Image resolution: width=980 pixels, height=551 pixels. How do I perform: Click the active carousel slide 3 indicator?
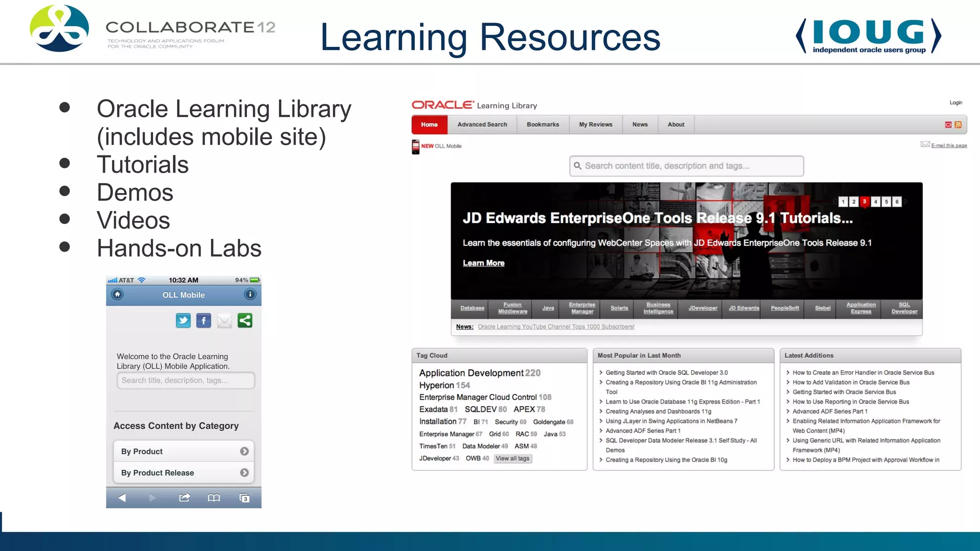[864, 202]
